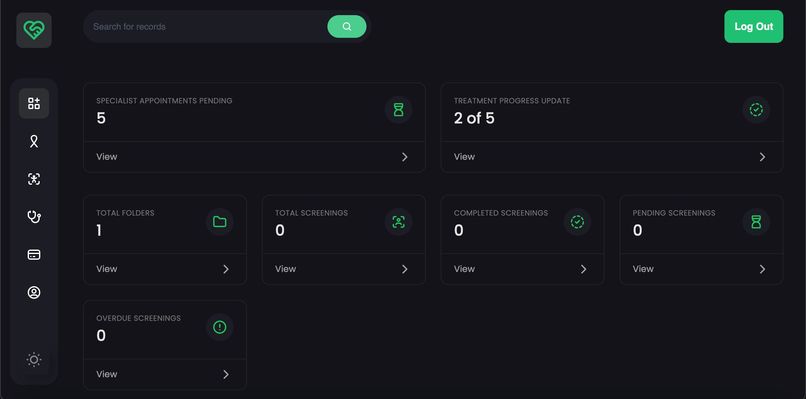Screen dimensions: 806x399
Task: Expand Total Folders via chevron arrow
Action: (226, 269)
